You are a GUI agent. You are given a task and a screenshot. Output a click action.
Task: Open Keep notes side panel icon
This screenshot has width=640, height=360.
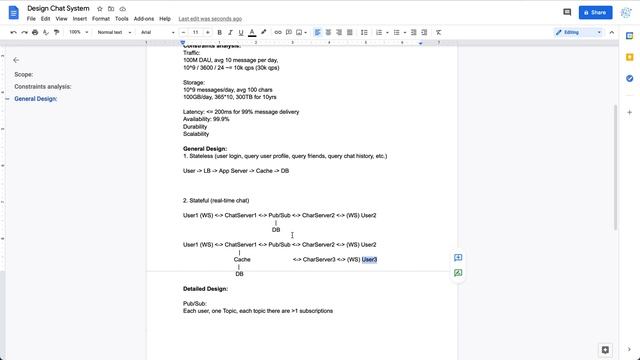point(629,57)
